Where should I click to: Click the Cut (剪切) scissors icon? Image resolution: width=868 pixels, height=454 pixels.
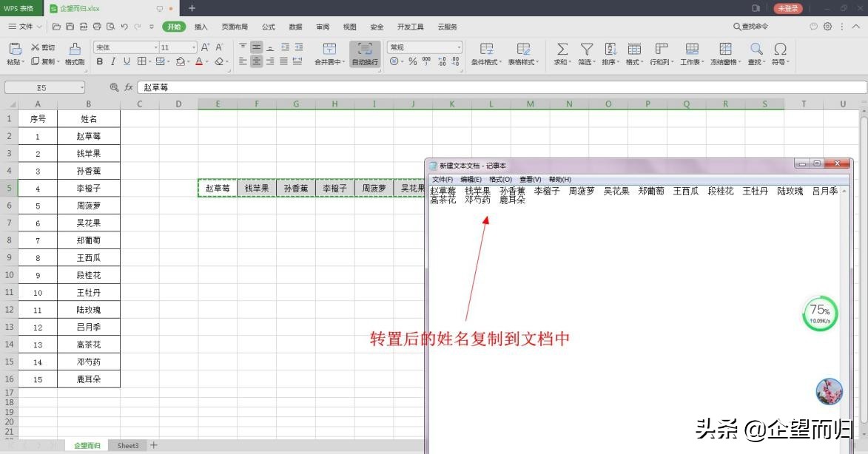35,47
